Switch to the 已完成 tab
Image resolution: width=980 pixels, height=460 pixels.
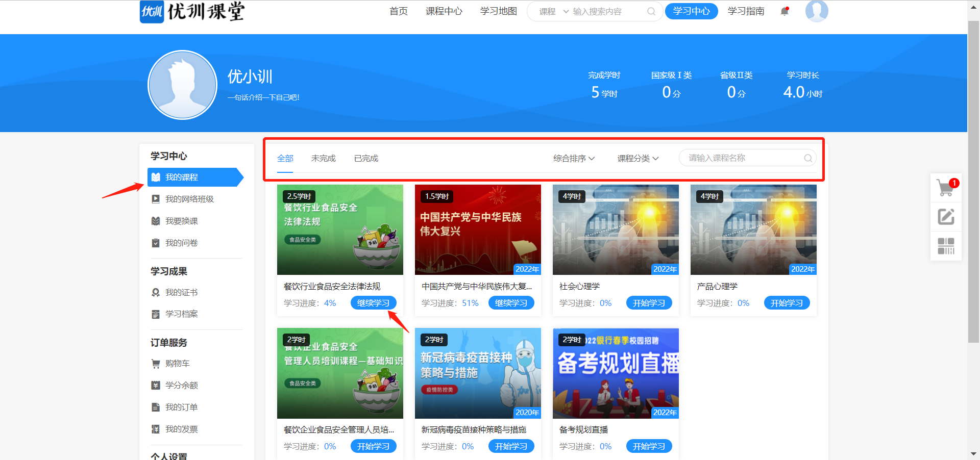tap(366, 159)
